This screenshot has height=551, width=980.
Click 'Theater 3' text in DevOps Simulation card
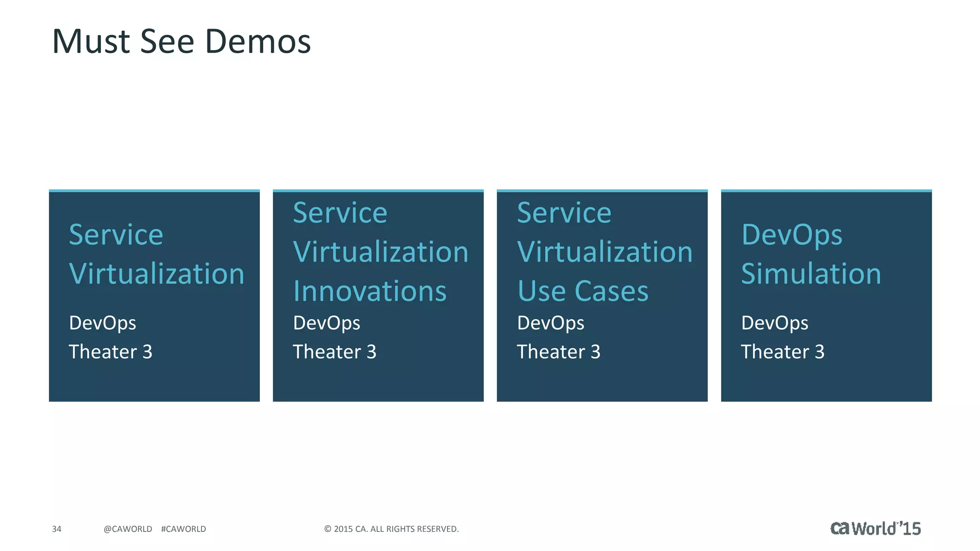coord(782,352)
